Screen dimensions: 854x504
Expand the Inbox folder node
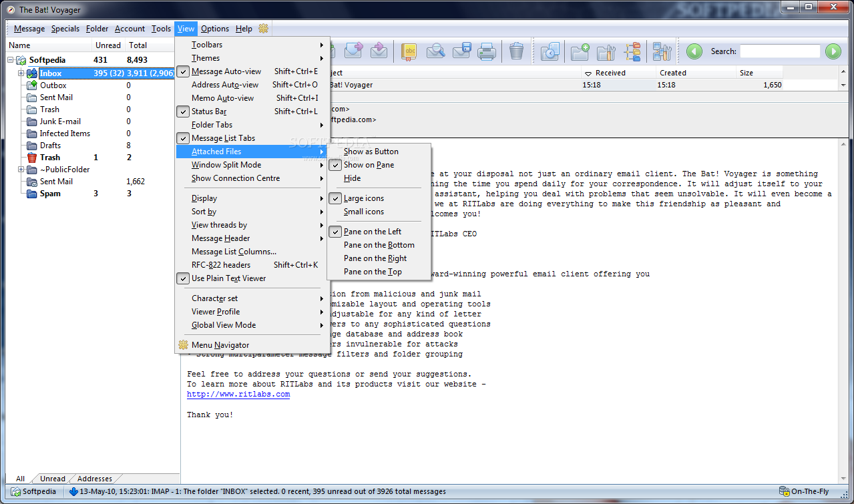pyautogui.click(x=21, y=73)
